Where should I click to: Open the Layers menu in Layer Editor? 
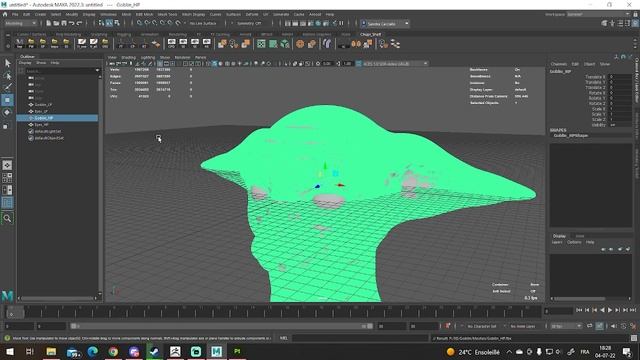pyautogui.click(x=557, y=242)
